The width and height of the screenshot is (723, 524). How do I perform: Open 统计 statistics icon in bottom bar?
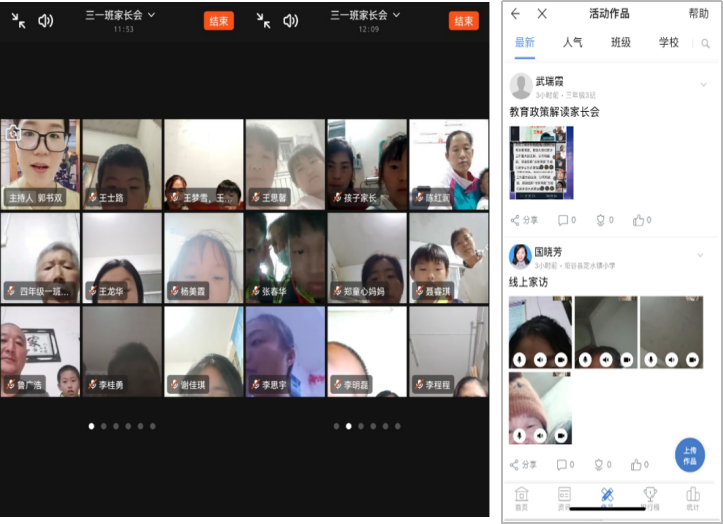[693, 497]
